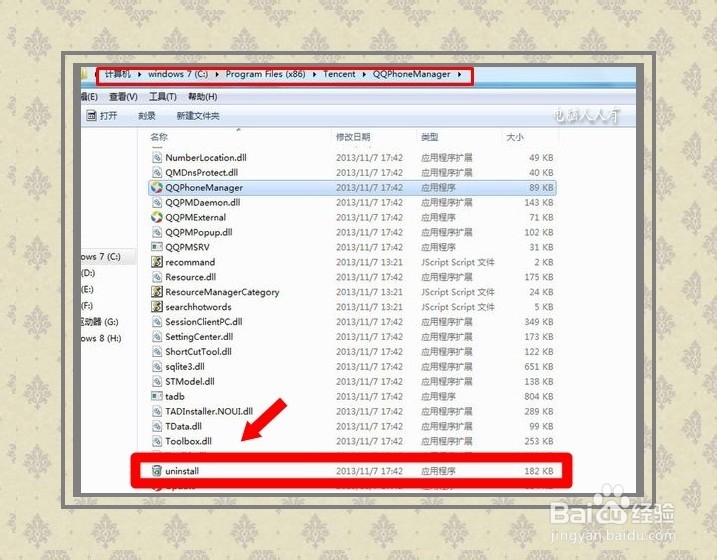Screen dimensions: 717x560
Task: Select the file name sqlite3.dll
Action: [x=185, y=367]
